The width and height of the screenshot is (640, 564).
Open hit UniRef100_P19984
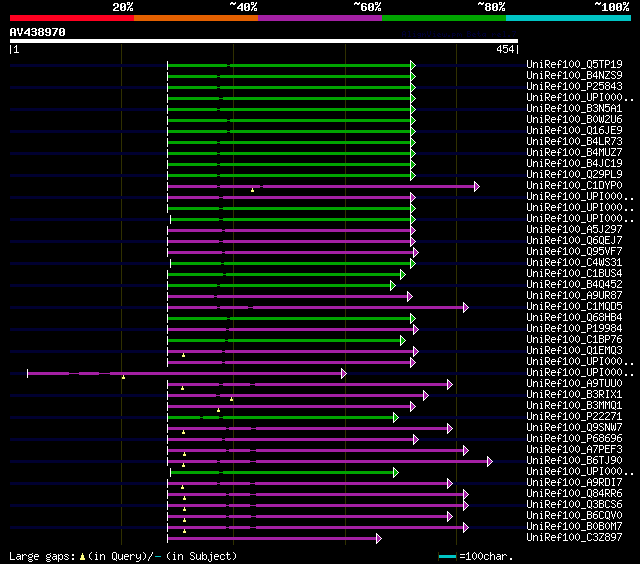click(574, 329)
